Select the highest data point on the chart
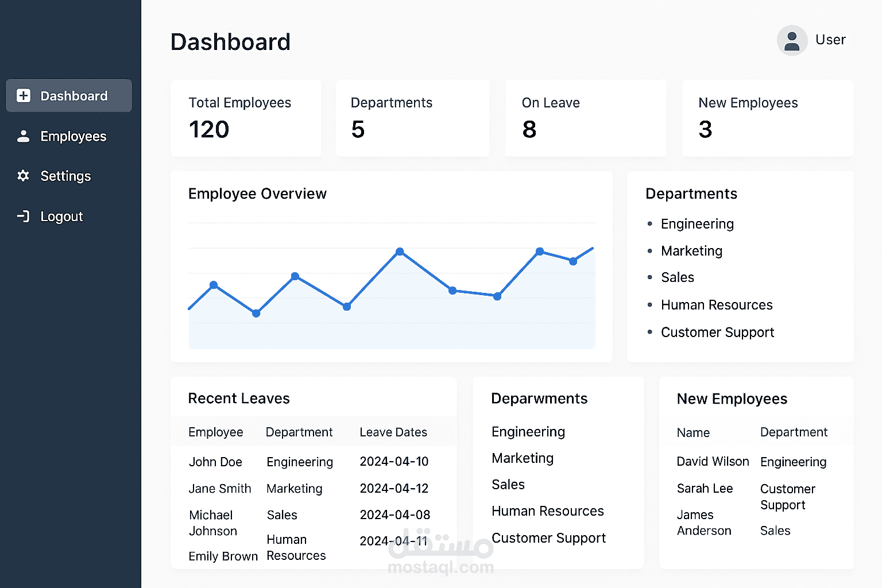 coord(400,251)
